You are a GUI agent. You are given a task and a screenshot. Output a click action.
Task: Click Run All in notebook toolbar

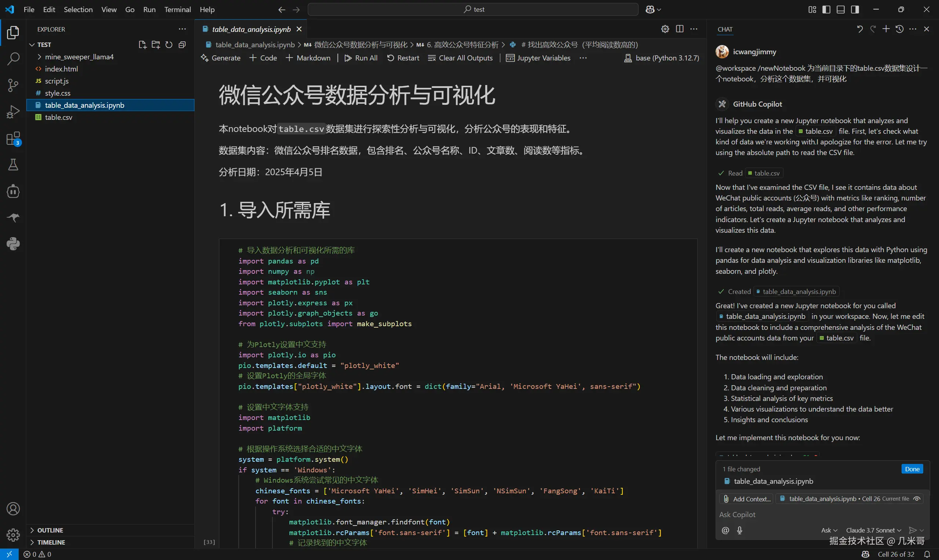point(361,58)
